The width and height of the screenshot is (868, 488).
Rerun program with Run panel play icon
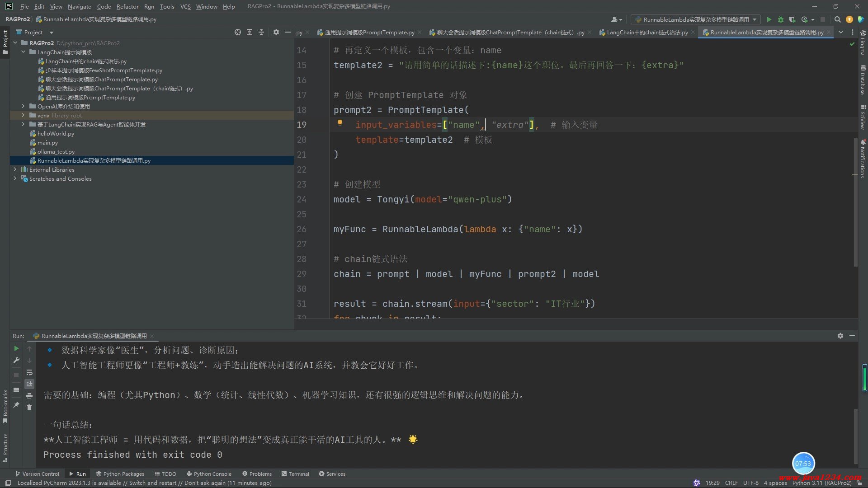pyautogui.click(x=16, y=348)
